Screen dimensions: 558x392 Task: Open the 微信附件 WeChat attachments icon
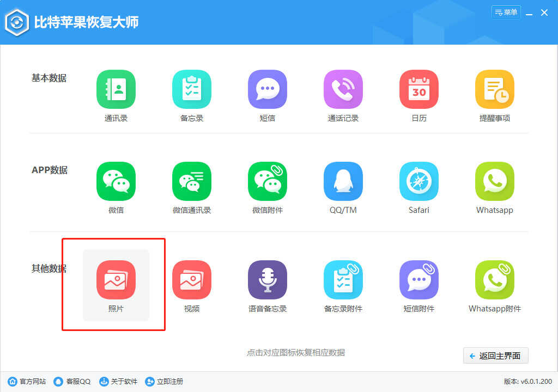268,181
